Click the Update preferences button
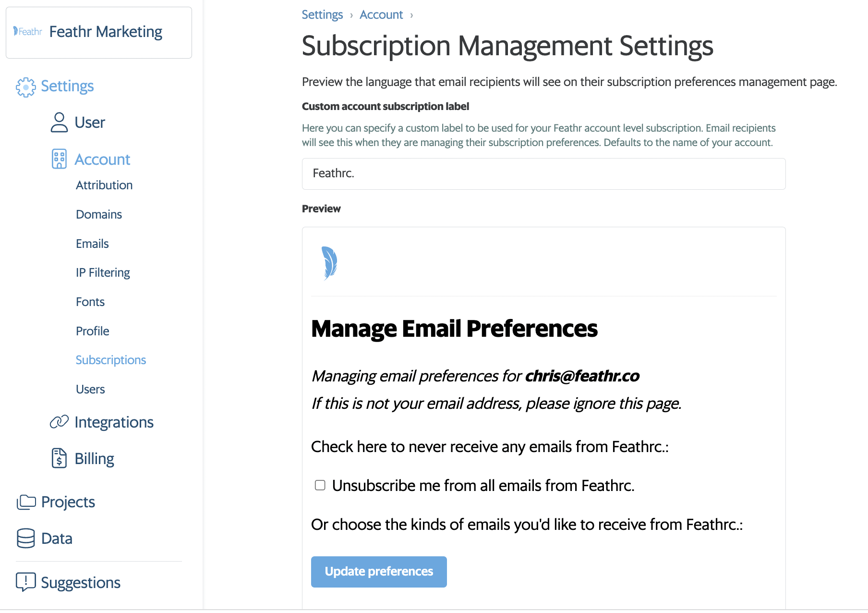The image size is (868, 613). coord(379,572)
